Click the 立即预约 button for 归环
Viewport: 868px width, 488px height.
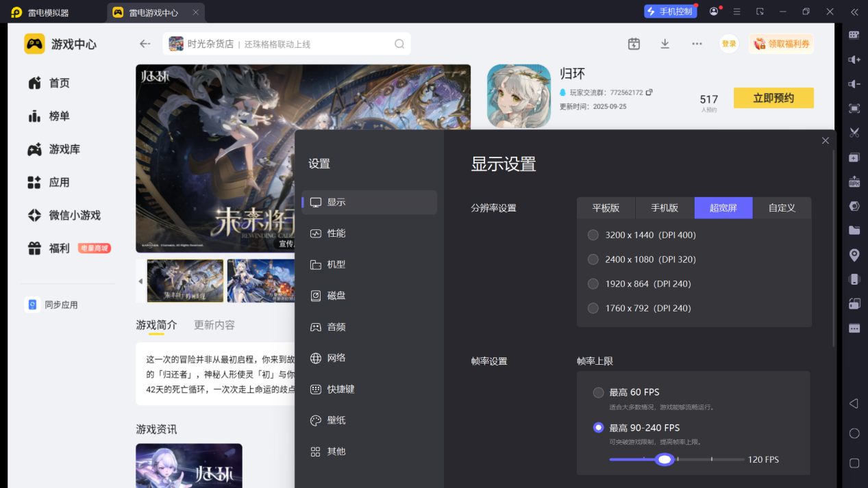pos(773,97)
